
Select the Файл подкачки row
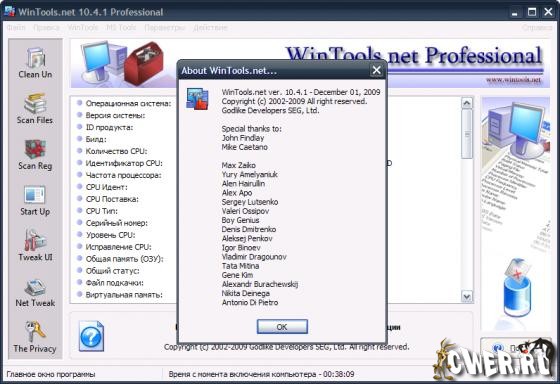(111, 283)
